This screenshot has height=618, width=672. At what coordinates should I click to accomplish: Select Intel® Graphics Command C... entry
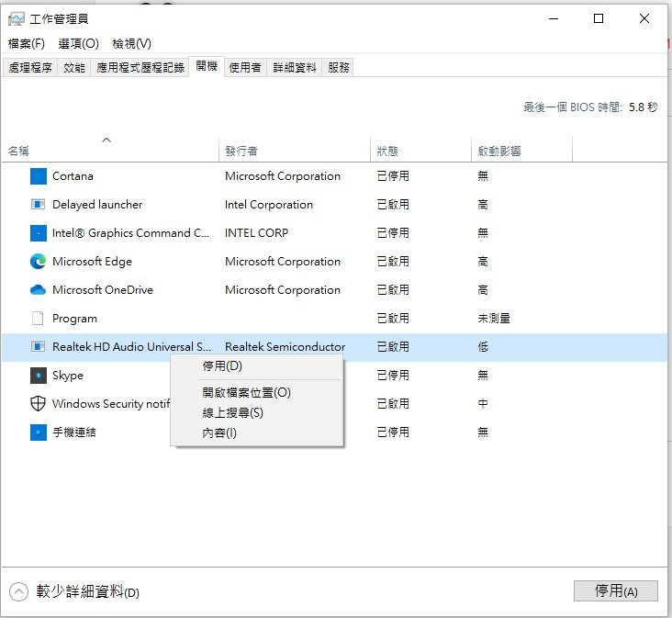point(130,233)
